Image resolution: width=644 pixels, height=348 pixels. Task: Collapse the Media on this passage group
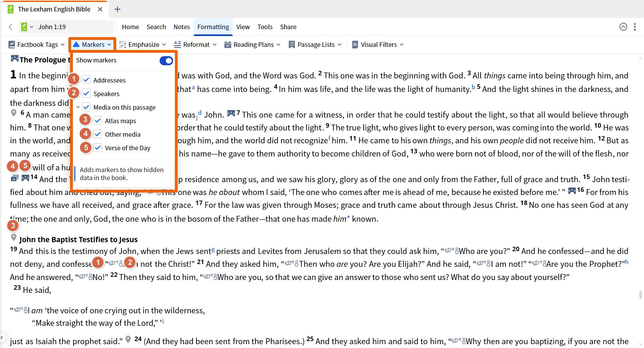point(78,107)
